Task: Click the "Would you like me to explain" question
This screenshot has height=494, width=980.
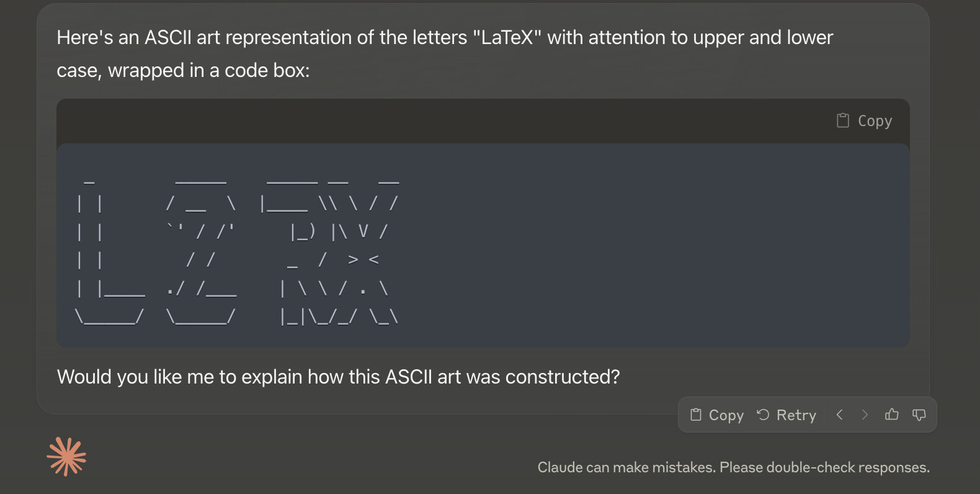Action: click(x=339, y=377)
